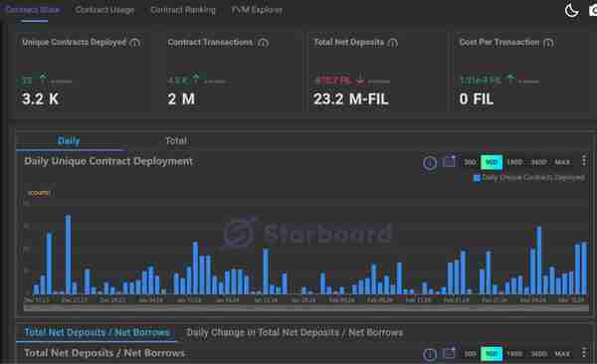Open the Net Deposits chart kebab menu

(x=584, y=353)
